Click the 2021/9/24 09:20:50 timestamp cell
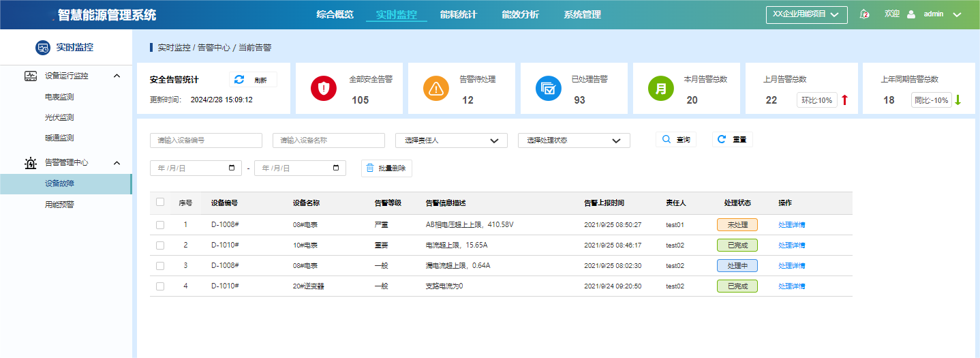Image resolution: width=980 pixels, height=358 pixels. 613,286
